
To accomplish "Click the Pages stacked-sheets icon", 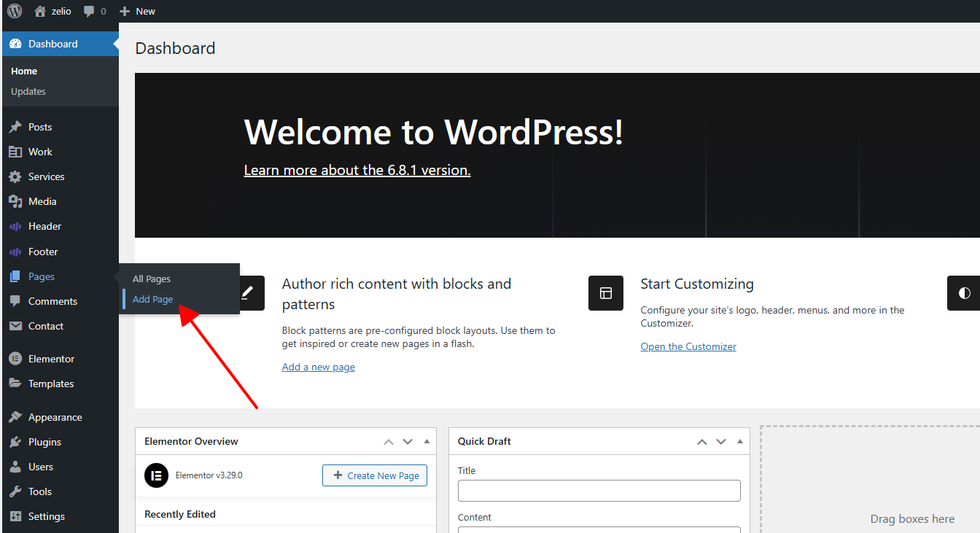I will coord(15,276).
